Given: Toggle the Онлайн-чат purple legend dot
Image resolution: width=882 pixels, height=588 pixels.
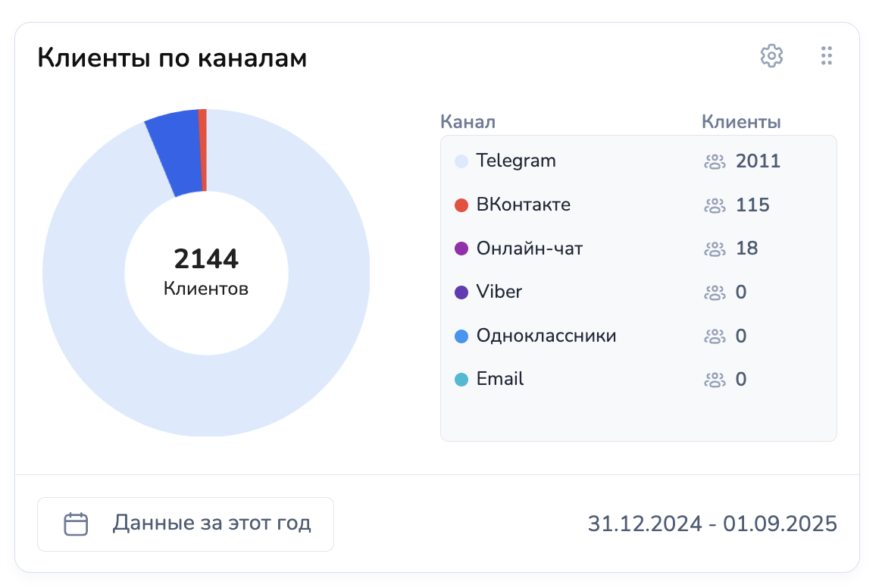Looking at the screenshot, I should pyautogui.click(x=461, y=249).
